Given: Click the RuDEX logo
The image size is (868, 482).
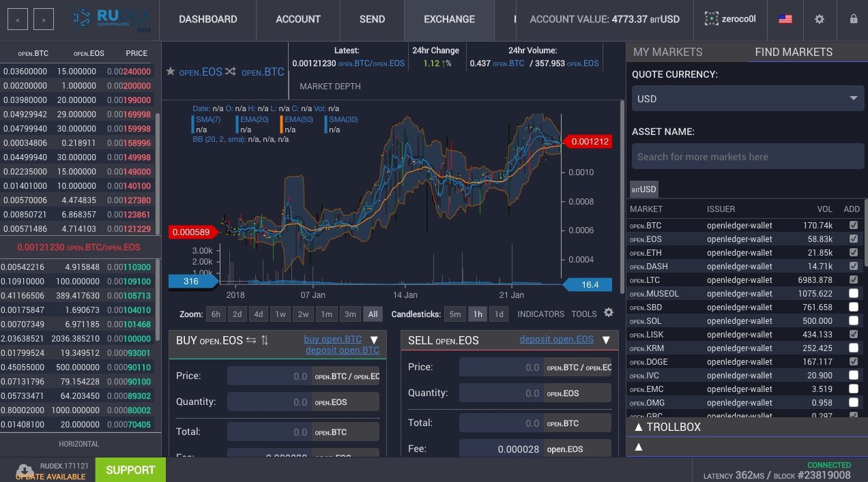Looking at the screenshot, I should 112,19.
